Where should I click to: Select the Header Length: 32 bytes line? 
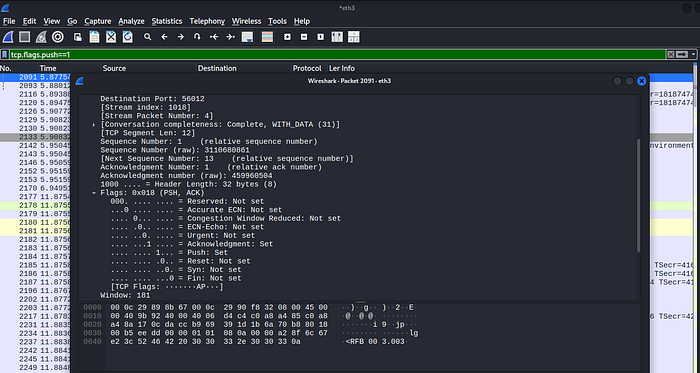(188, 184)
